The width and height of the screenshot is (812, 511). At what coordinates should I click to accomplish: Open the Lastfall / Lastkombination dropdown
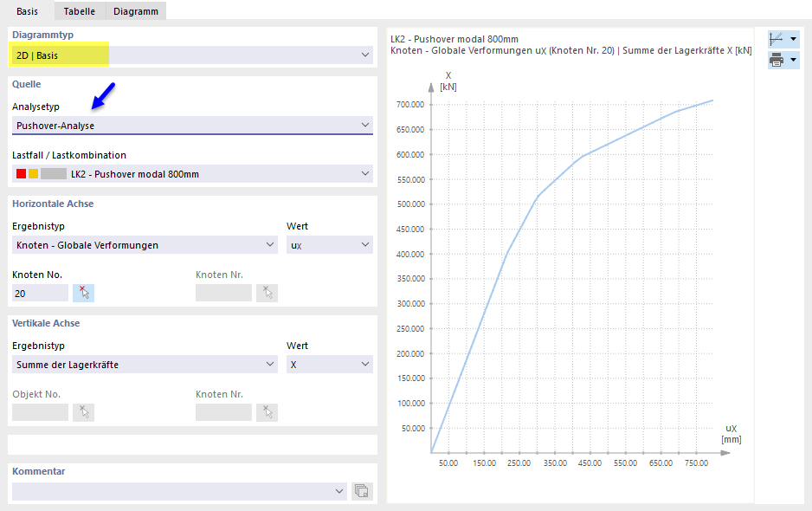tap(192, 173)
